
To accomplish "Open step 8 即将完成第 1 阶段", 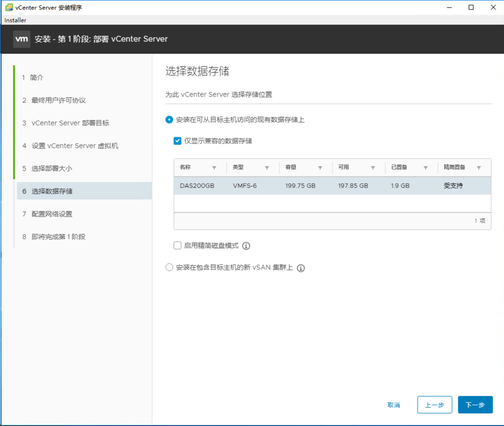I will (x=54, y=237).
